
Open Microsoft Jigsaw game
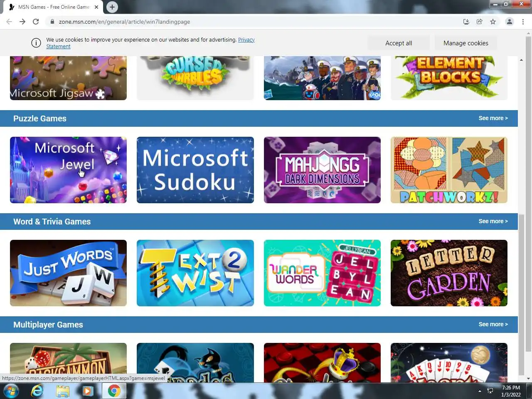click(68, 78)
